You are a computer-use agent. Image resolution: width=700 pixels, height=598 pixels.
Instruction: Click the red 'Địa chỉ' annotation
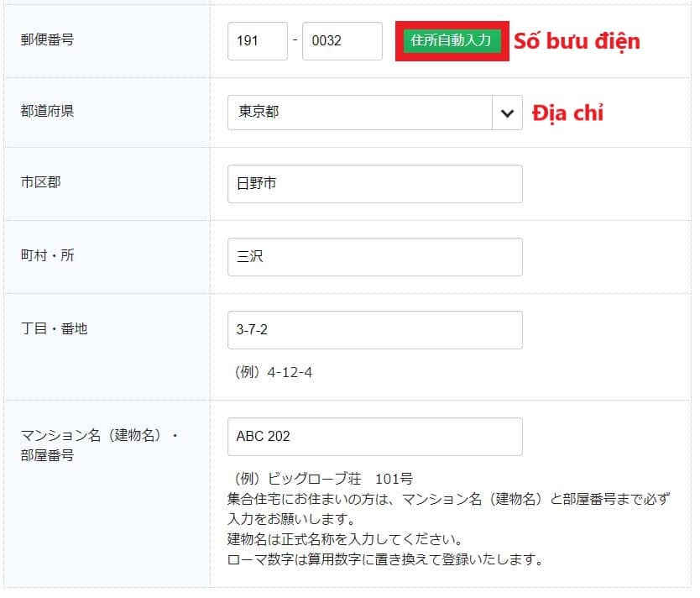pos(567,113)
